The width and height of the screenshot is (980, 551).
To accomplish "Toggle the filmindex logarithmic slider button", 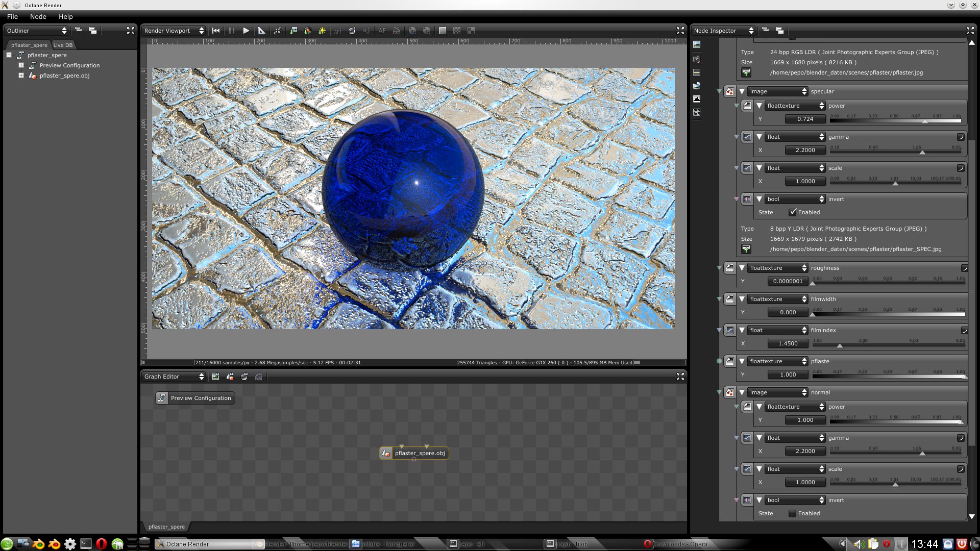I will point(964,330).
